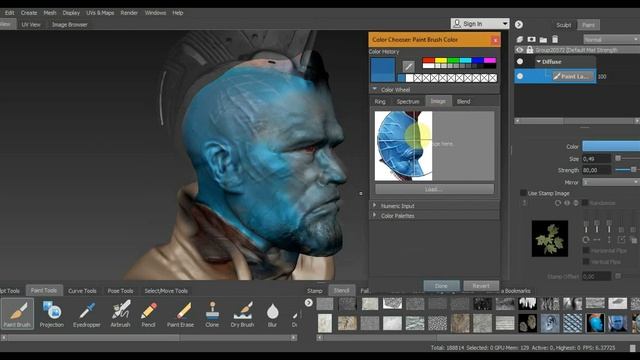Viewport: 640px width, 360px height.
Task: Activate the Airbrush tool
Action: 120,313
